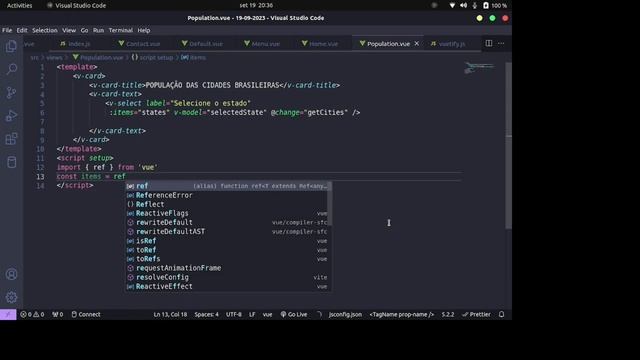640x360 pixels.
Task: Open the Run menu
Action: click(x=98, y=30)
